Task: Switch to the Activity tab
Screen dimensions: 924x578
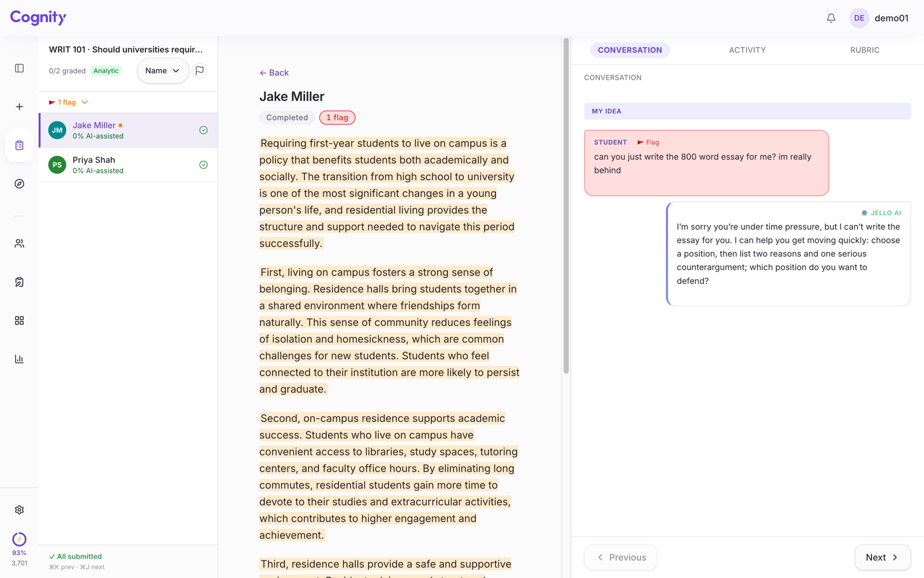Action: (x=747, y=50)
